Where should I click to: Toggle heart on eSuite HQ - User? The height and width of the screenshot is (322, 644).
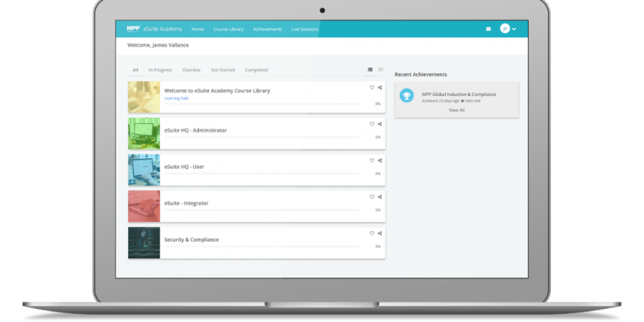coord(372,160)
